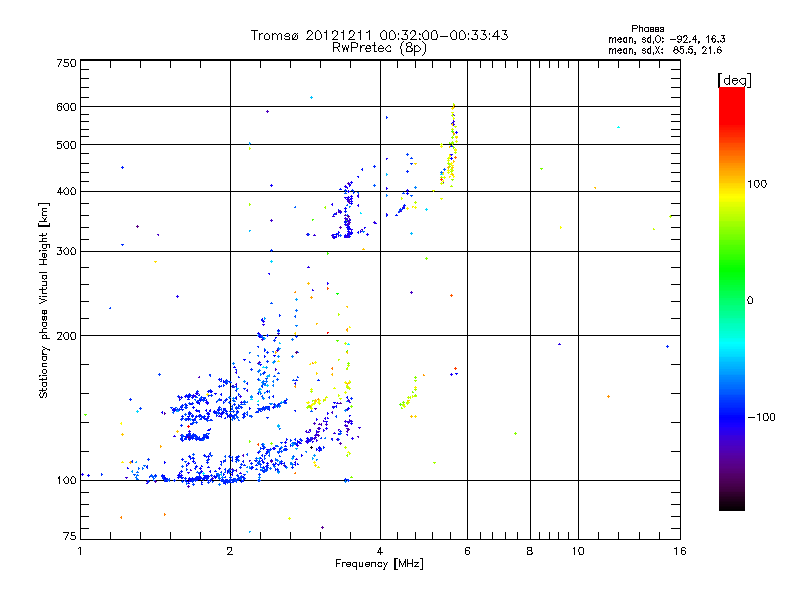The image size is (800, 600).
Task: Click the x-axis tick label '16'
Action: coord(680,551)
